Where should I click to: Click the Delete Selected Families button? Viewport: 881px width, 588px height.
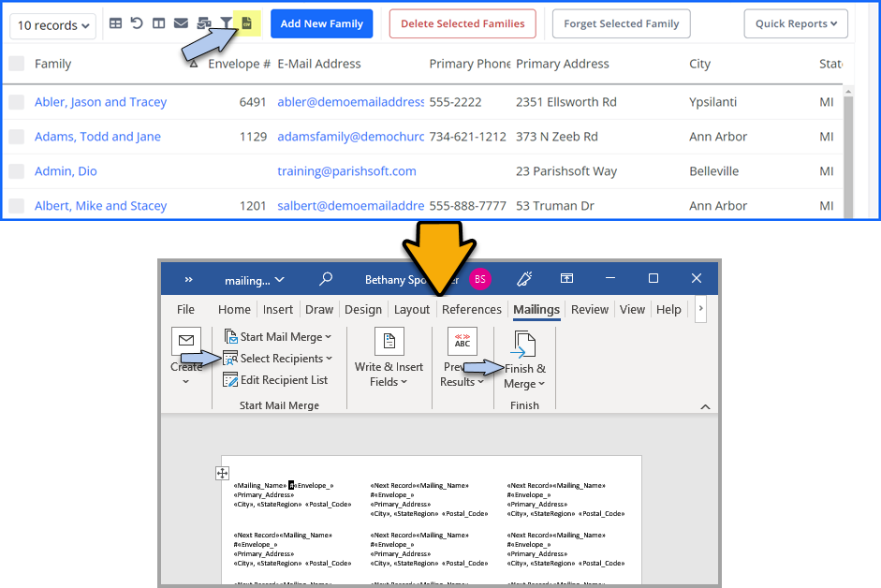pyautogui.click(x=463, y=23)
